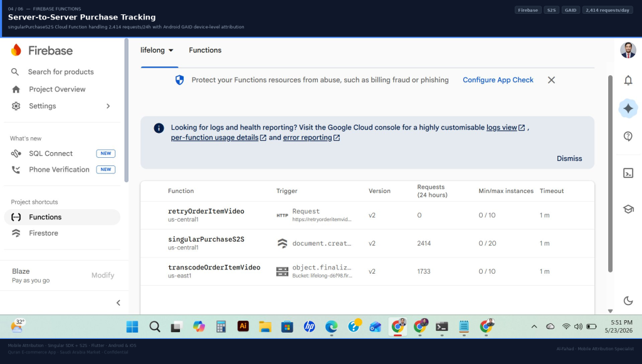Expand the Settings chevron arrow
Viewport: 642px width, 364px height.
tap(108, 106)
